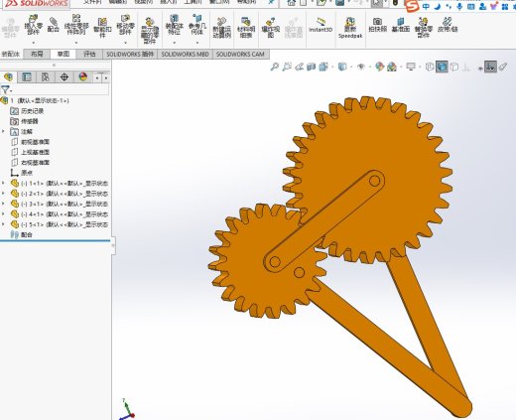The image size is (516, 420).
Task: Open dropdown arrow under Linear Component Pattern
Action: (x=76, y=43)
